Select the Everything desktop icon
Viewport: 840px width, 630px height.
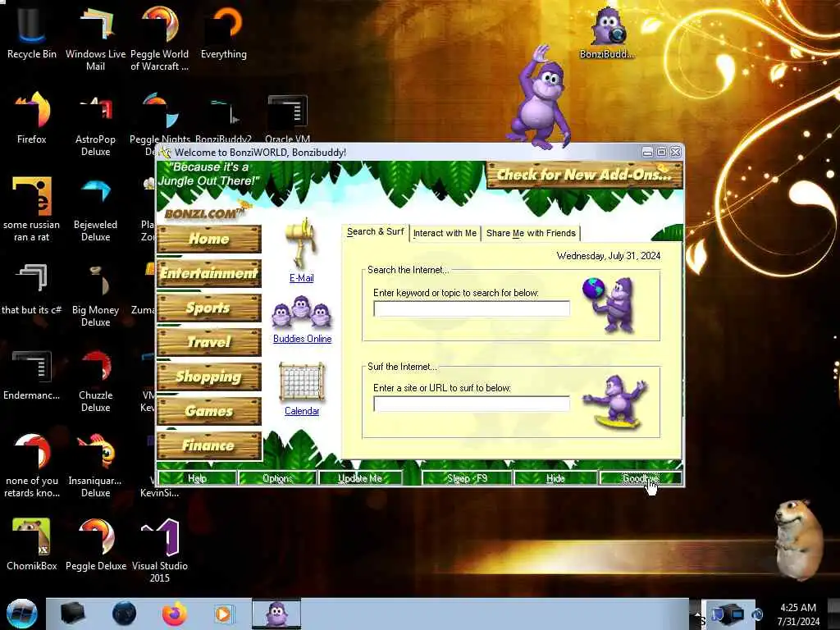223,32
